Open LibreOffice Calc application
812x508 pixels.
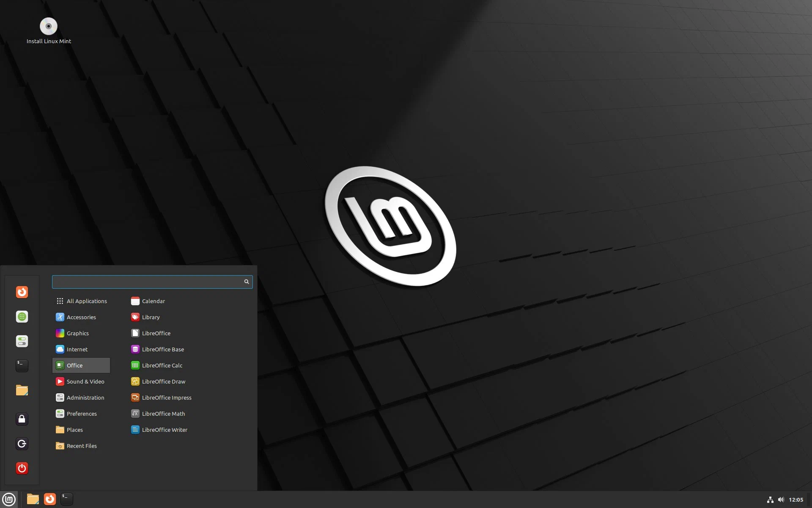point(162,365)
